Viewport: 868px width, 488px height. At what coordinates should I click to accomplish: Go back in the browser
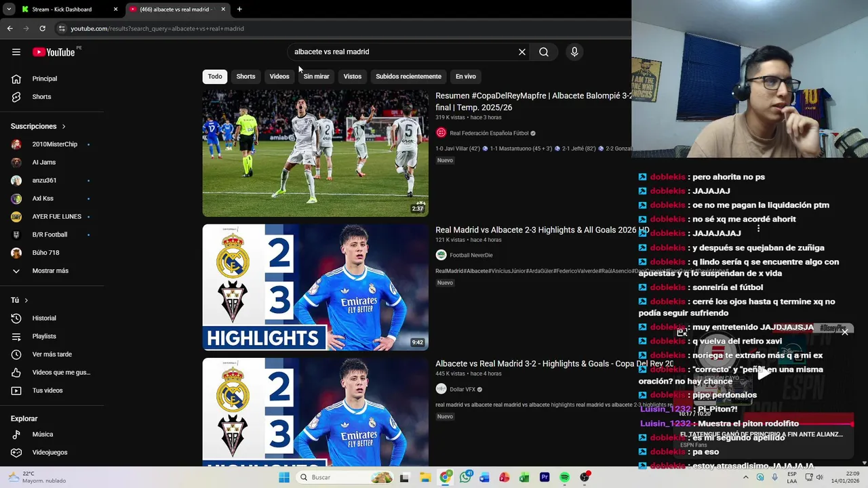9,28
